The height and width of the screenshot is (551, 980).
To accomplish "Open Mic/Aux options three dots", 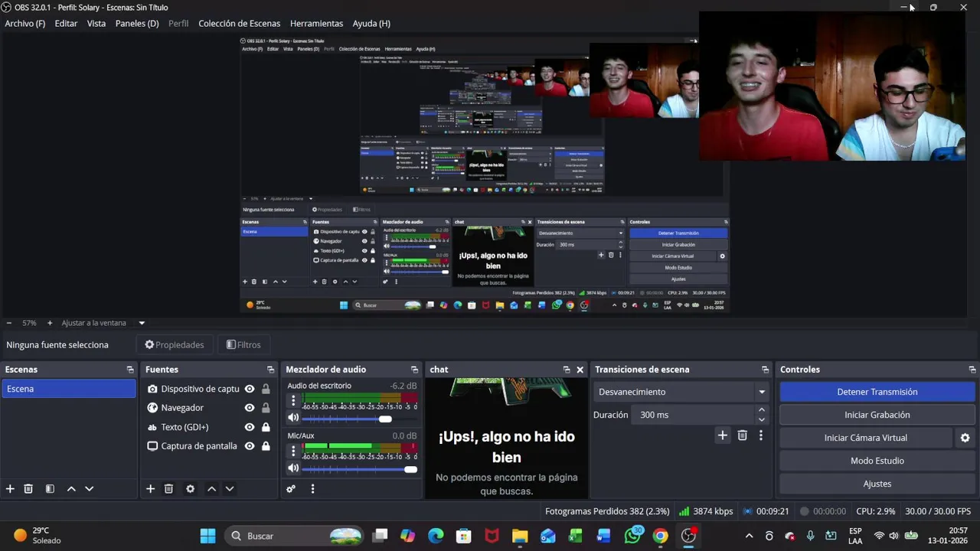I will 293,451.
